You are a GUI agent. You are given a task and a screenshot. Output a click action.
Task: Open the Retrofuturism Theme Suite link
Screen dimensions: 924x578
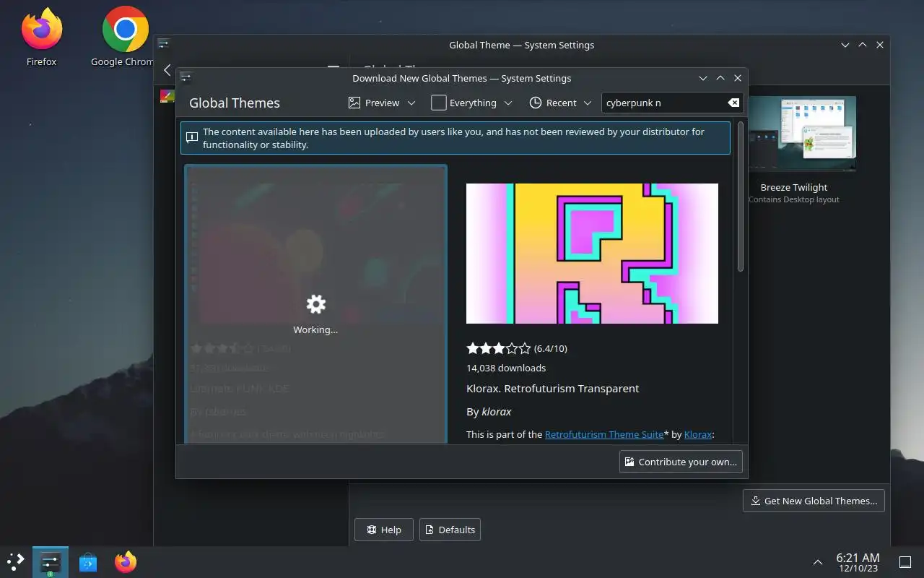[604, 434]
